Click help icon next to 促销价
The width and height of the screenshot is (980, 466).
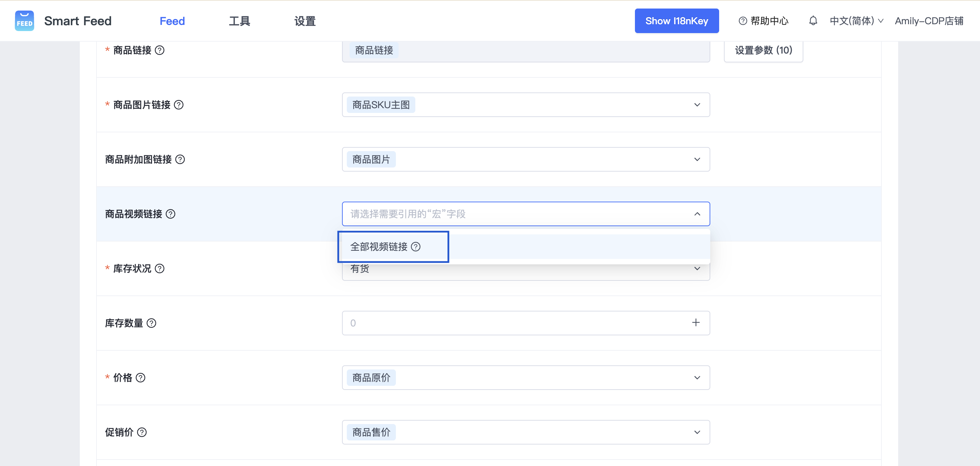[x=142, y=433]
